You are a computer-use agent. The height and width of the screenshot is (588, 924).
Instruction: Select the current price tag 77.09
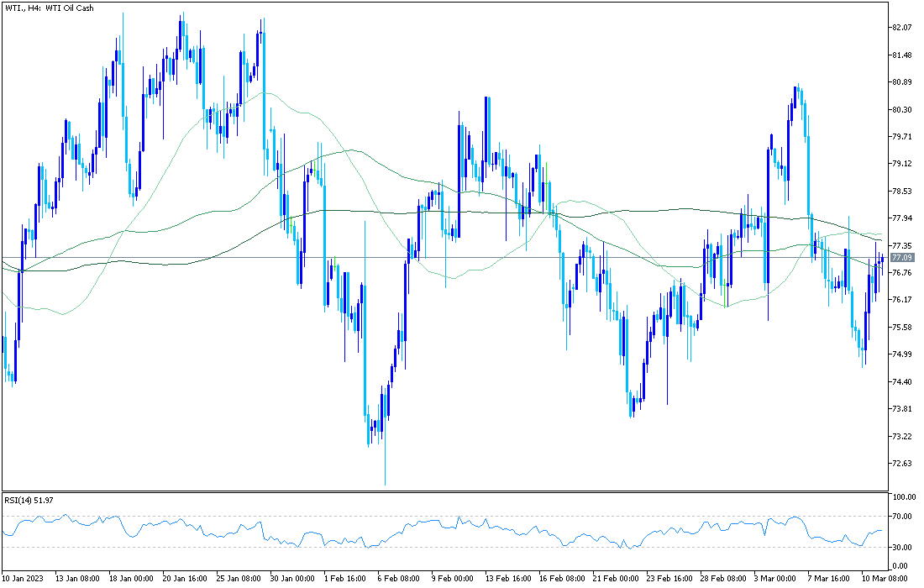pyautogui.click(x=902, y=258)
